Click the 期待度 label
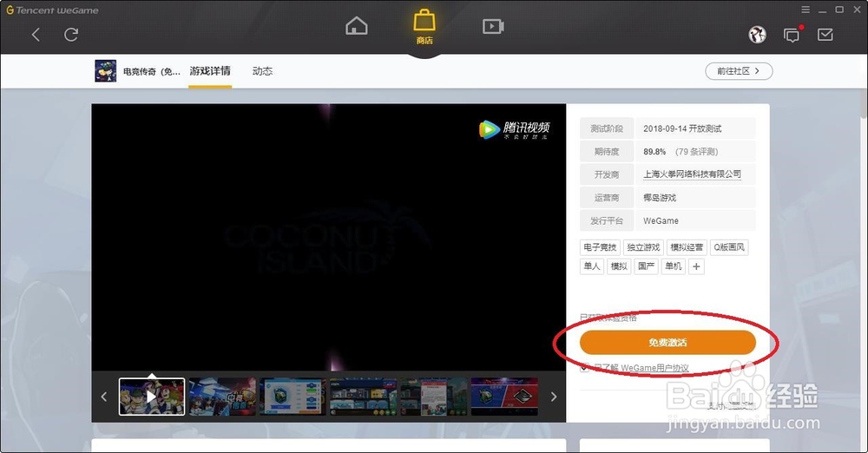The height and width of the screenshot is (453, 868). [607, 152]
